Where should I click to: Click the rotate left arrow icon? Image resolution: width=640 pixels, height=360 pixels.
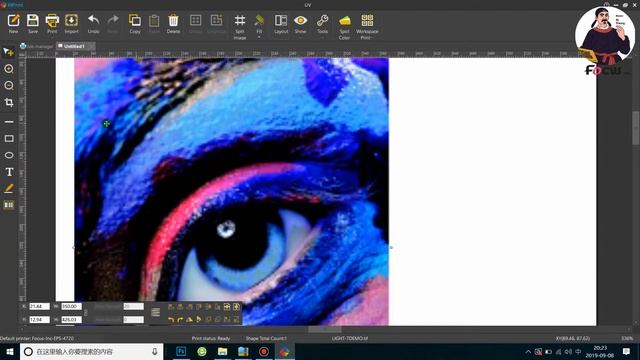click(x=171, y=320)
